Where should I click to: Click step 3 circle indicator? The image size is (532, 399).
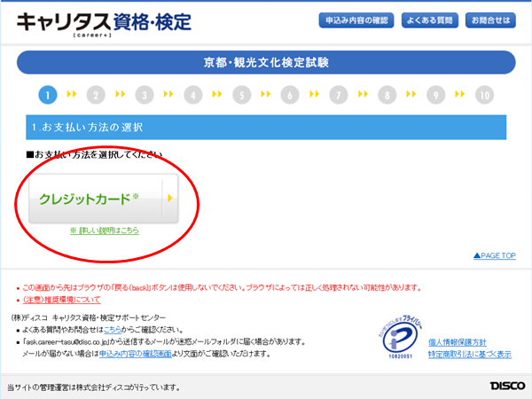coord(145,95)
